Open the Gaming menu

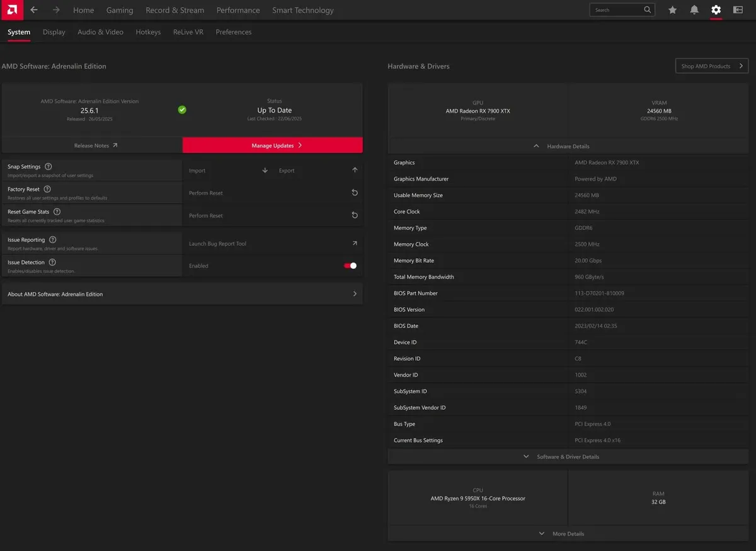[x=120, y=10]
